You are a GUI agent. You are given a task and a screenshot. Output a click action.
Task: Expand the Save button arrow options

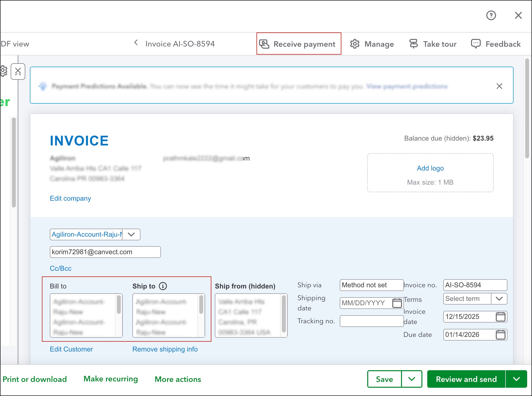coord(411,379)
